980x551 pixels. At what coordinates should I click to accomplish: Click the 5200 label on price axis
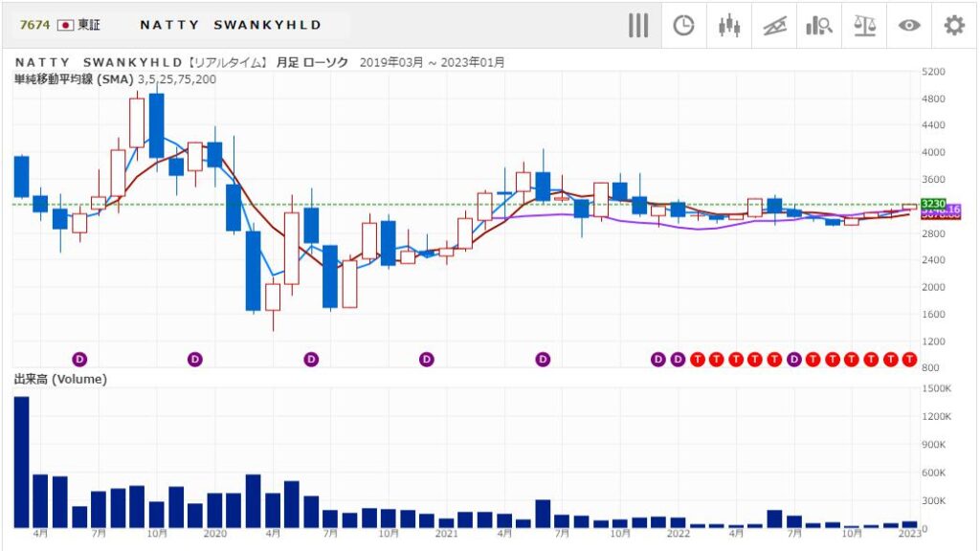934,72
